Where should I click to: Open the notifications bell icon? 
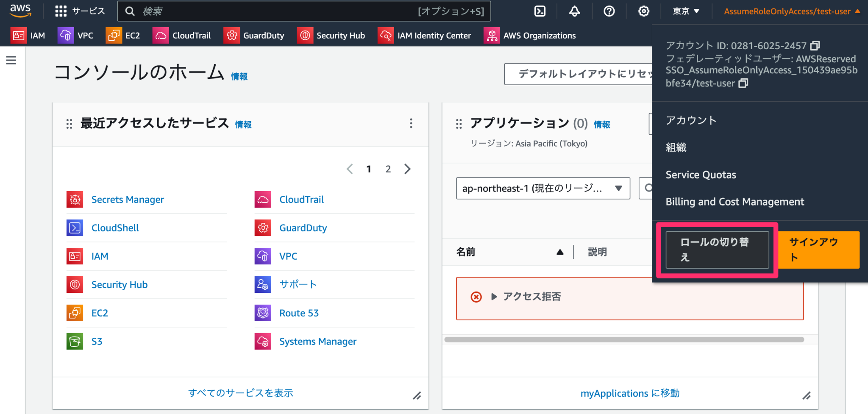click(574, 11)
